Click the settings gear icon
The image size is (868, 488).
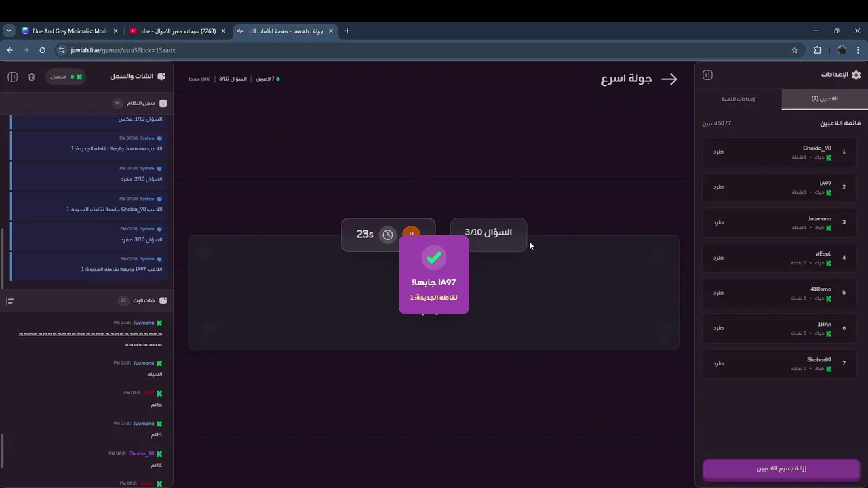(856, 75)
